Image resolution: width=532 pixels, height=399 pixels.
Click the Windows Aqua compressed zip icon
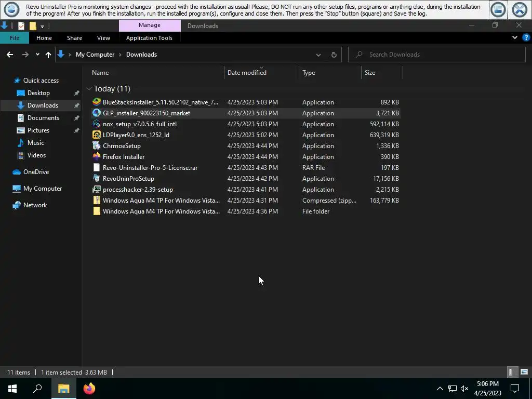tap(97, 200)
